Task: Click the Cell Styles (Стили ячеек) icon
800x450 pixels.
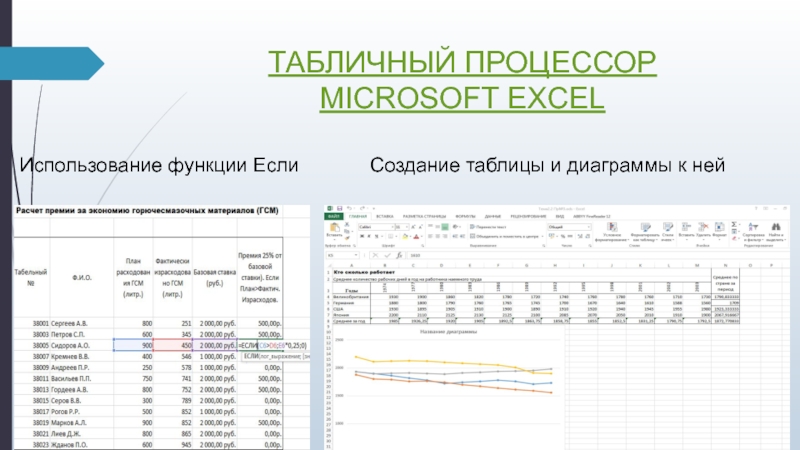Action: (x=668, y=226)
